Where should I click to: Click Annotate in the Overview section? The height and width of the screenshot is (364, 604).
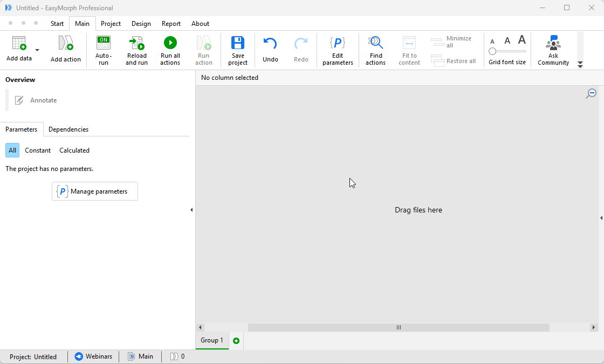[43, 100]
